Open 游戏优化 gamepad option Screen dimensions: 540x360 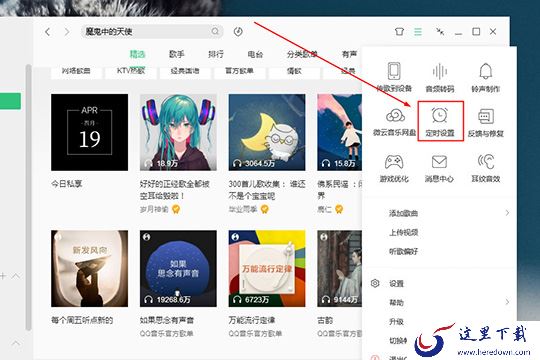(394, 168)
